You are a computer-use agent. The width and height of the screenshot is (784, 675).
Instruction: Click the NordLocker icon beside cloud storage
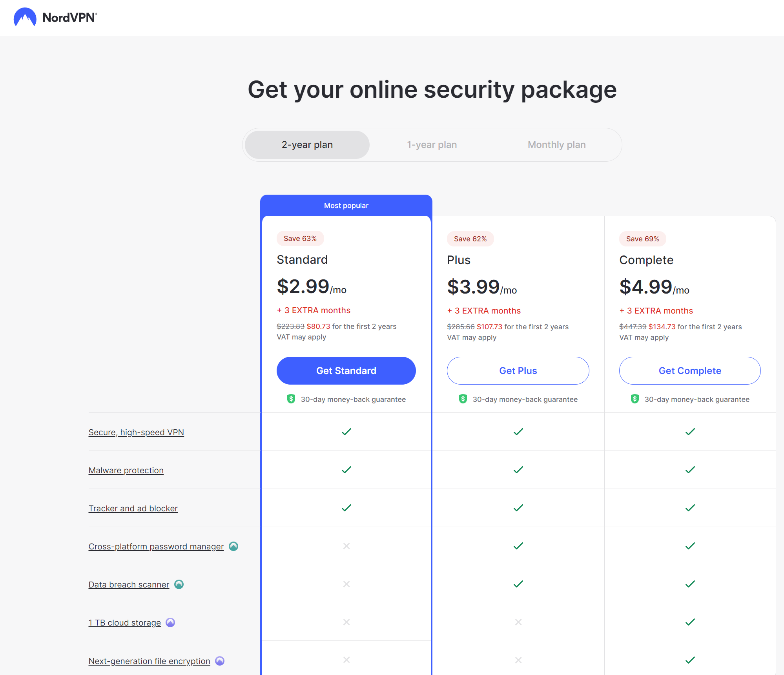(x=170, y=622)
